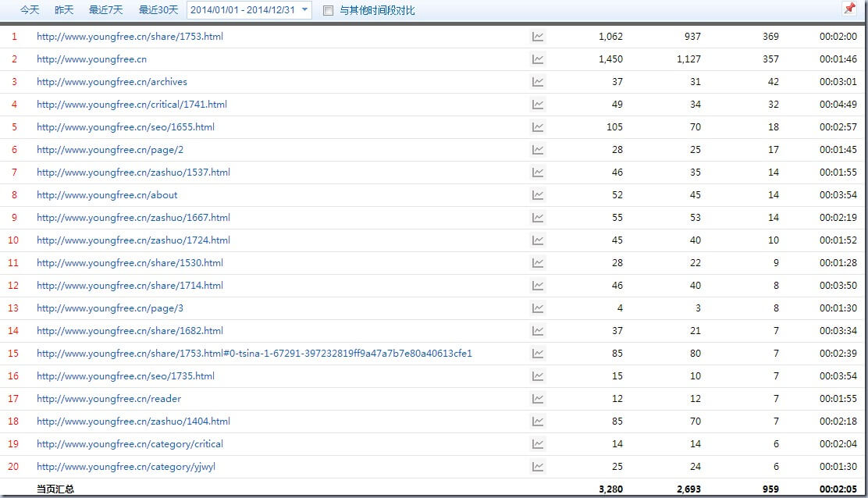Open trend chart for reader row
This screenshot has width=868, height=498.
pyautogui.click(x=538, y=400)
